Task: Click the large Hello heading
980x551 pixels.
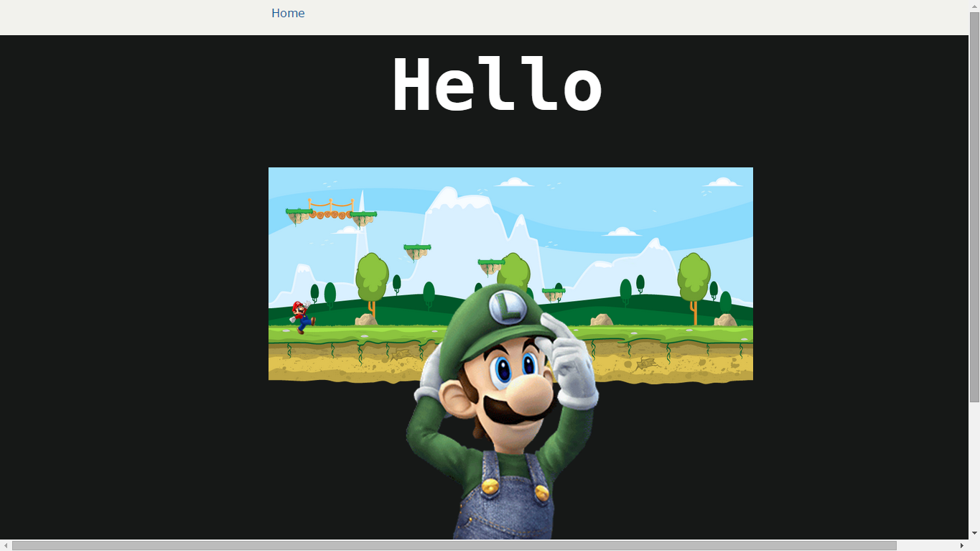Action: pyautogui.click(x=496, y=85)
